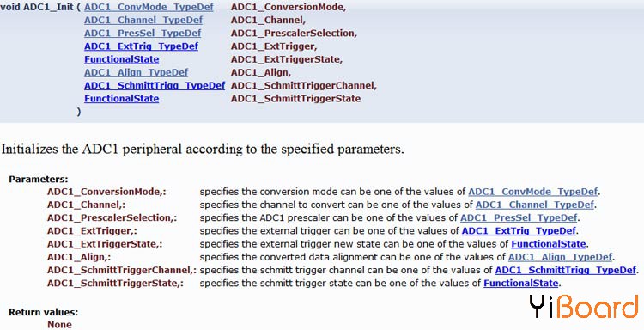Click ADC1_PresSel_TypeDef in the signature
Viewport: 644px width, 330px height.
(x=143, y=34)
